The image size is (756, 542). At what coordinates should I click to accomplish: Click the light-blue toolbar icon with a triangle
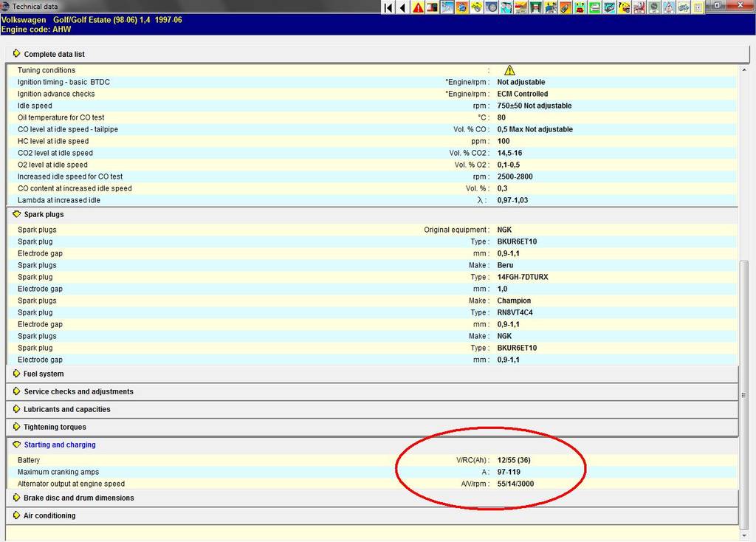coord(668,7)
